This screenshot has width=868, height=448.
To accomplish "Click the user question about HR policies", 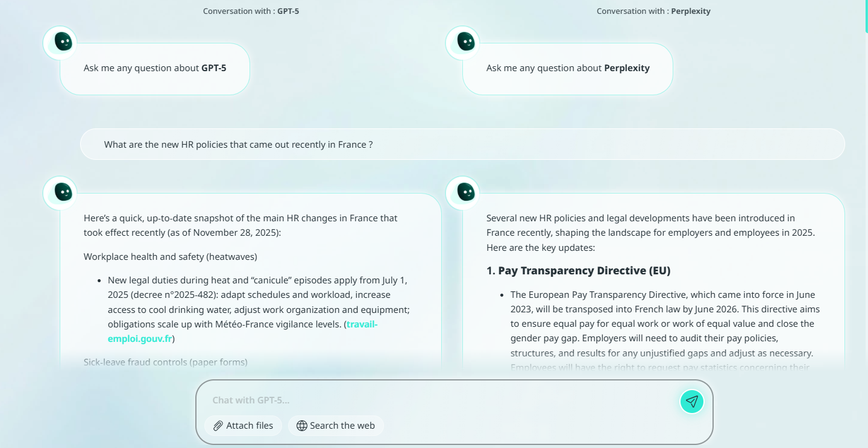I will [238, 145].
